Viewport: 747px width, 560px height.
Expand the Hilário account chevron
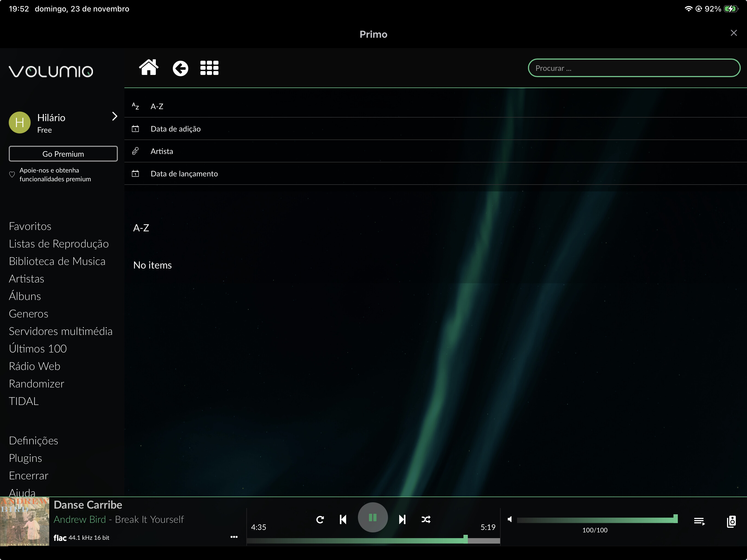point(115,116)
